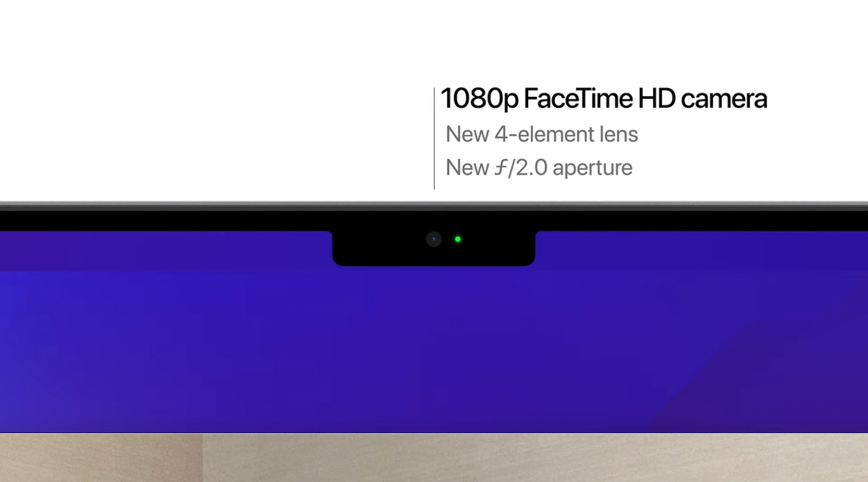Select the New ƒ/2.0 aperture text
The height and width of the screenshot is (482, 868).
[539, 168]
